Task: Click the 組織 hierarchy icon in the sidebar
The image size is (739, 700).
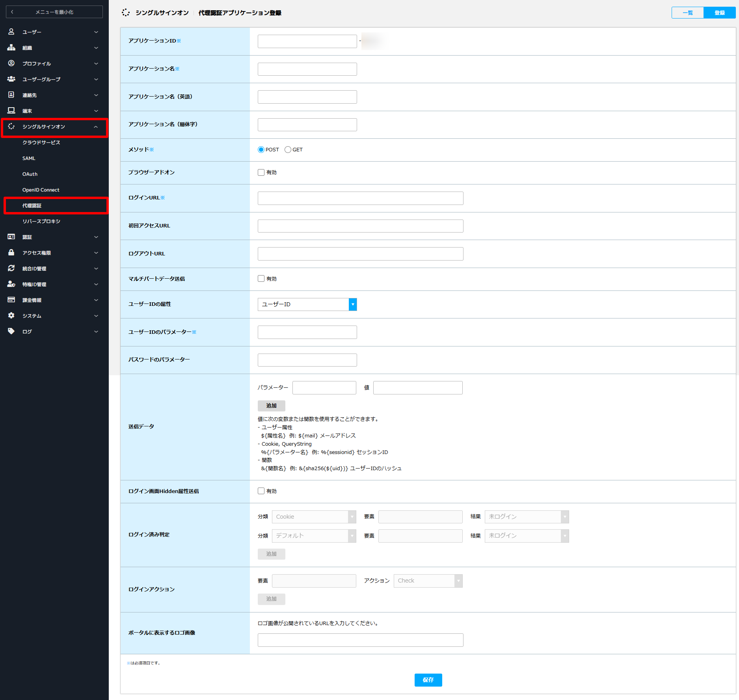Action: [11, 47]
